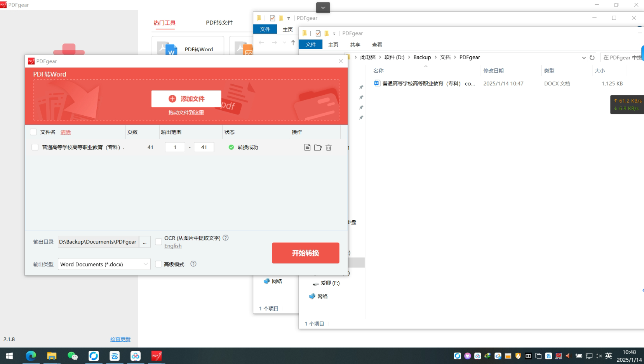
Task: Check the box for 普通高等学校 file row
Action: (x=35, y=147)
